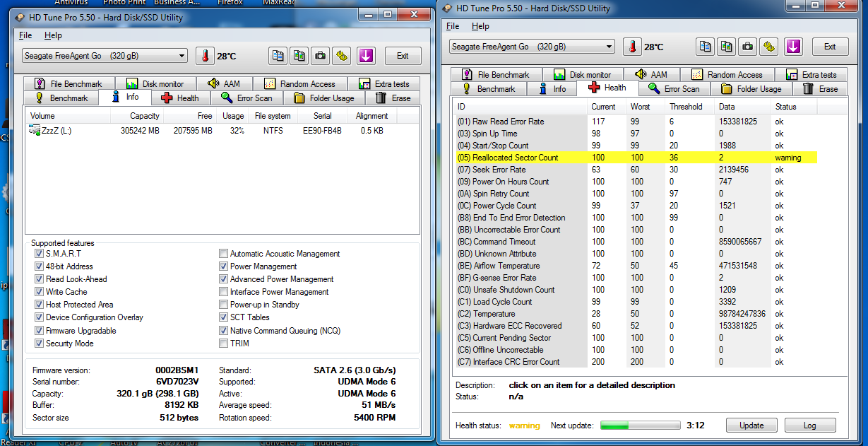Toggle Write Cache checkbox
The width and height of the screenshot is (868, 446).
tap(40, 292)
